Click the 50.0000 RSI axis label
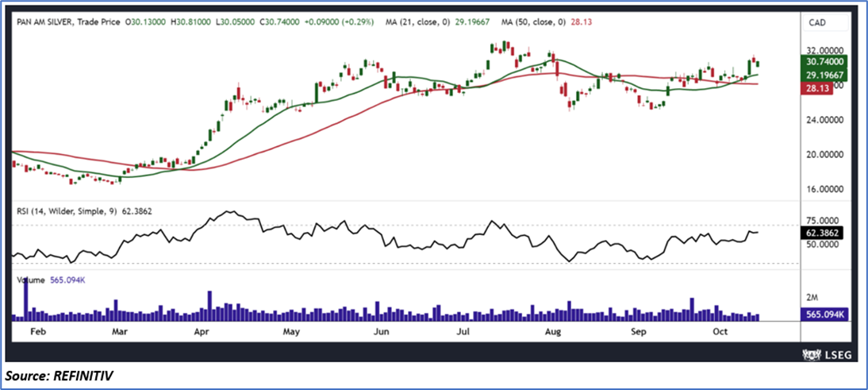This screenshot has height=390, width=868. pos(821,245)
